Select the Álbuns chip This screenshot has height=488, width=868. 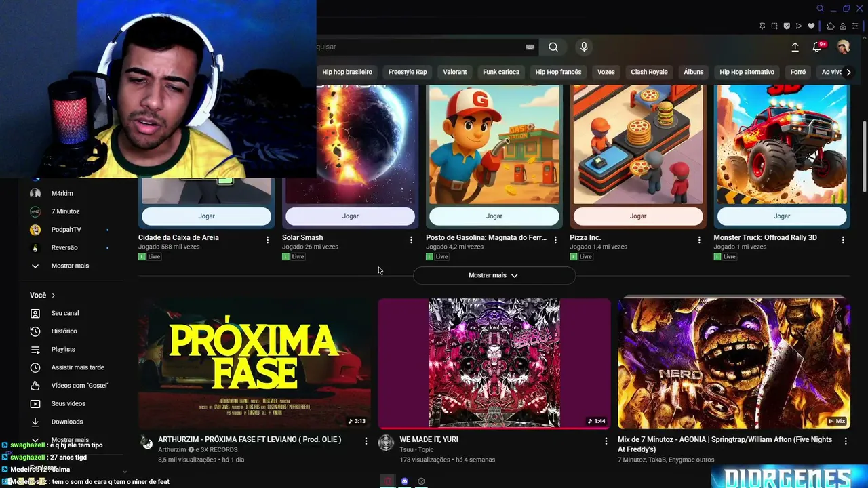click(694, 72)
